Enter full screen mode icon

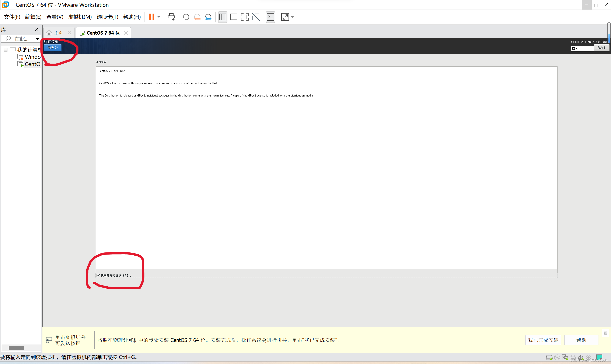(x=245, y=17)
